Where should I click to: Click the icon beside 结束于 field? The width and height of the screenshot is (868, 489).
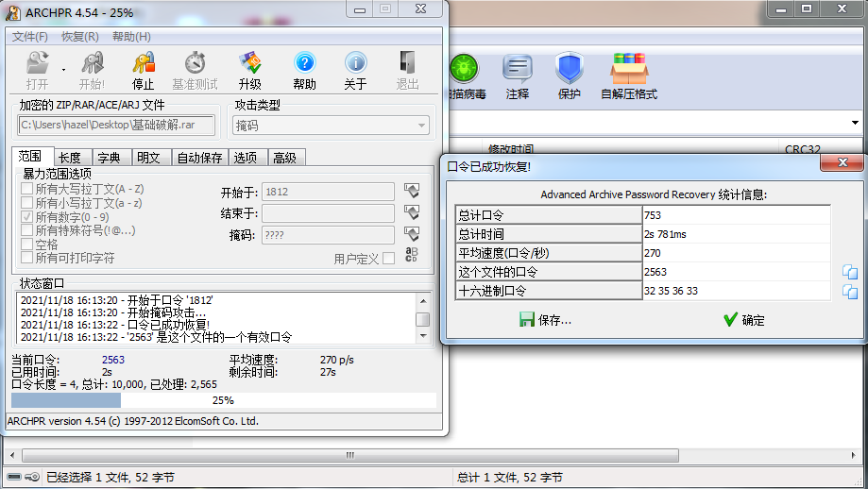tap(411, 211)
